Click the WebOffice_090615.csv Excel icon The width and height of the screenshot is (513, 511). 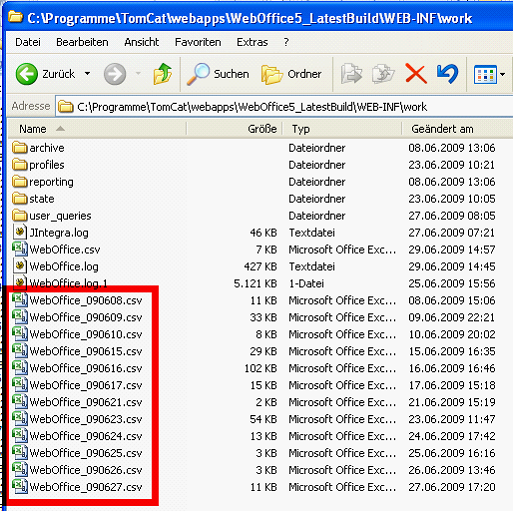[x=20, y=350]
